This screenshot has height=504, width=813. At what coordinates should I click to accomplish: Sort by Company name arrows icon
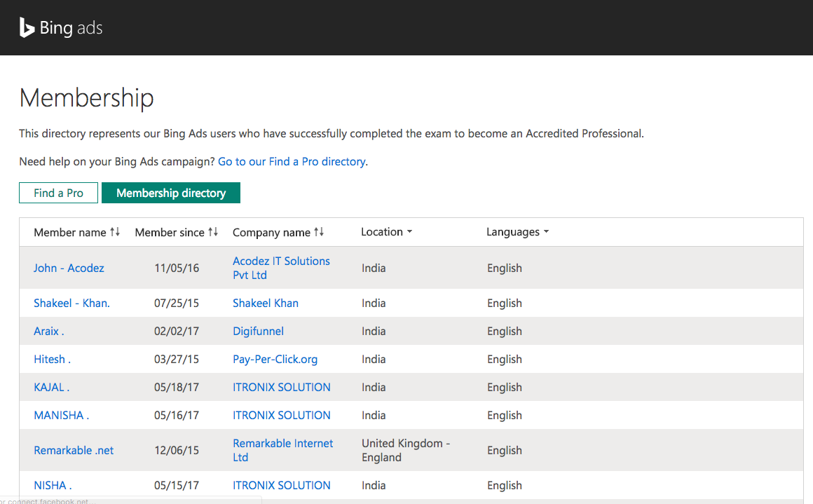point(319,232)
